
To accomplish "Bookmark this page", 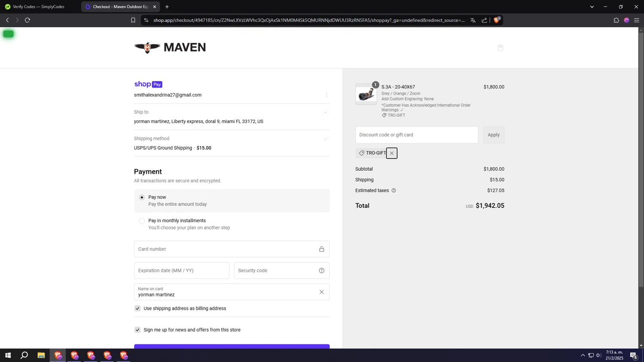I will 133,20.
